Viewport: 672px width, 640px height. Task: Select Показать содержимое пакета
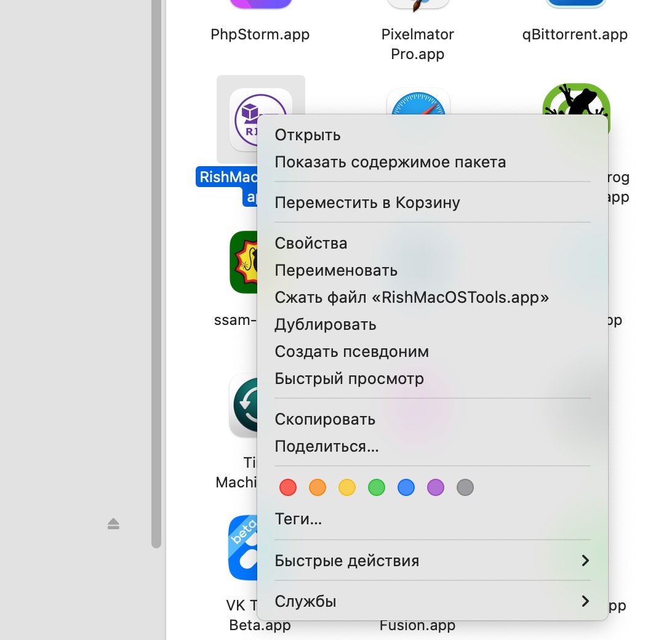click(390, 162)
